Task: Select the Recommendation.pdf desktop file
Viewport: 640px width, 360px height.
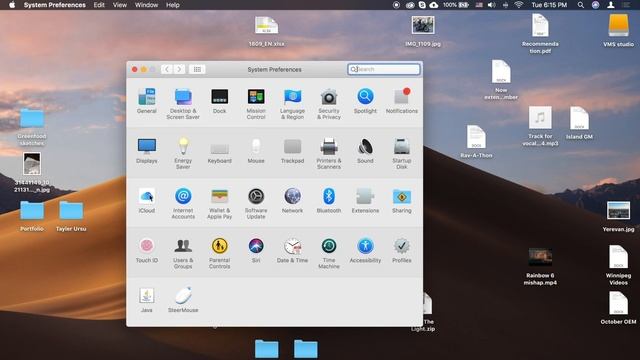Action: point(540,33)
